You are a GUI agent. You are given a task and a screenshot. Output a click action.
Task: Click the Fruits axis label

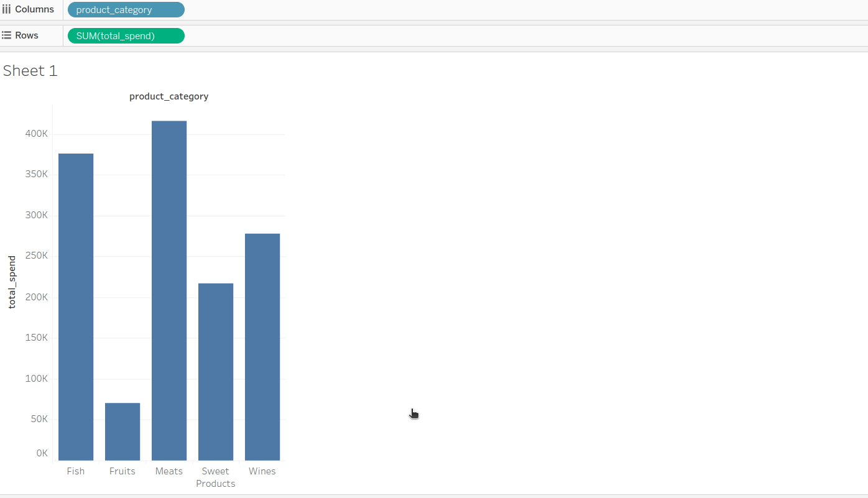122,471
